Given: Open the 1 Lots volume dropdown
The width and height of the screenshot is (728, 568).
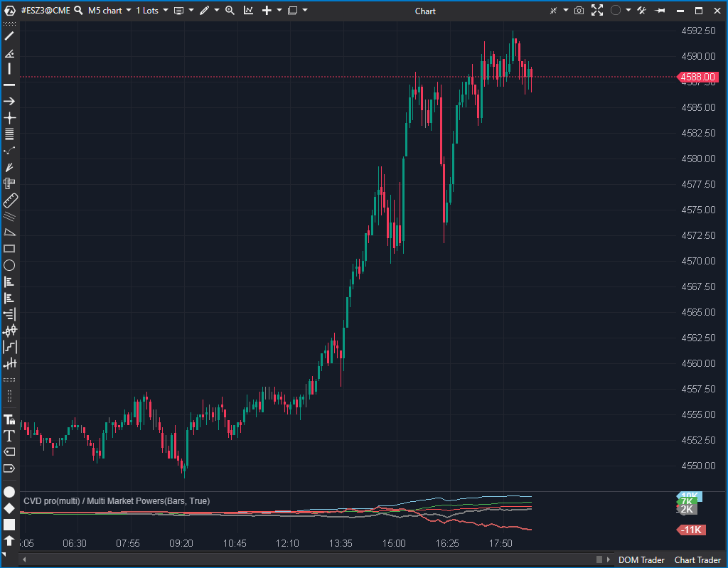Looking at the screenshot, I should pos(152,10).
